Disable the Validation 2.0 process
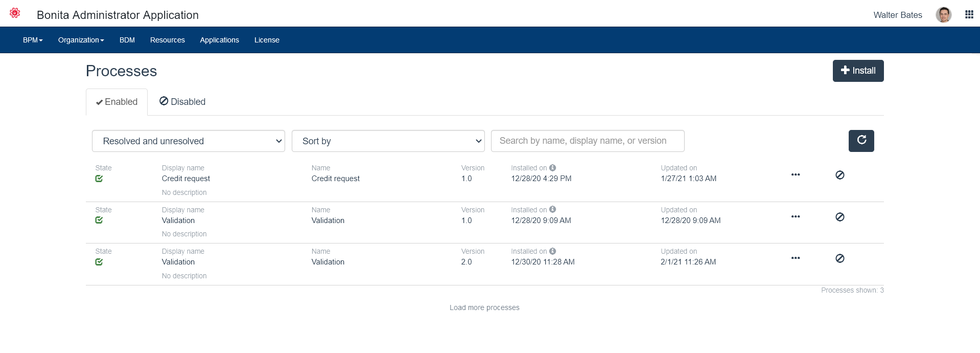Viewport: 980px width, 353px height. tap(839, 258)
